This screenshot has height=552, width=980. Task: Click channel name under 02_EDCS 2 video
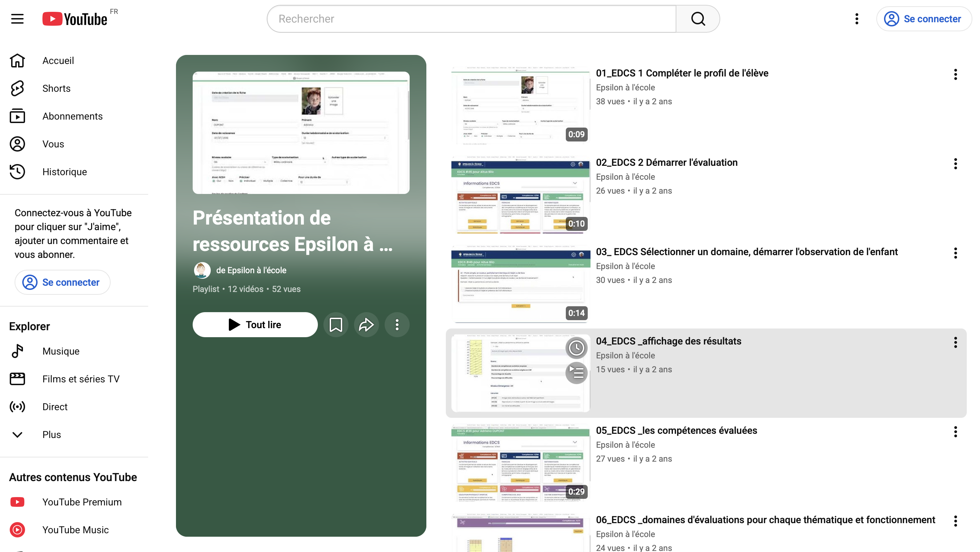pyautogui.click(x=625, y=177)
